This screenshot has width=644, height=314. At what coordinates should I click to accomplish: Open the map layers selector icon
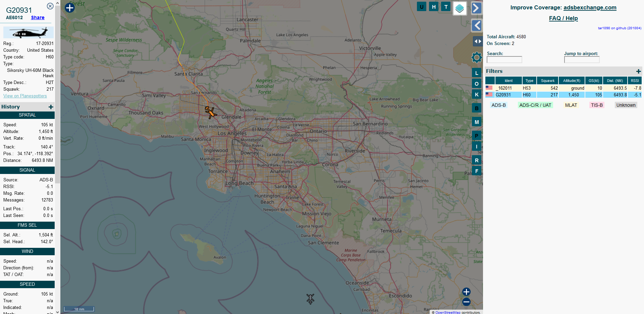point(460,8)
